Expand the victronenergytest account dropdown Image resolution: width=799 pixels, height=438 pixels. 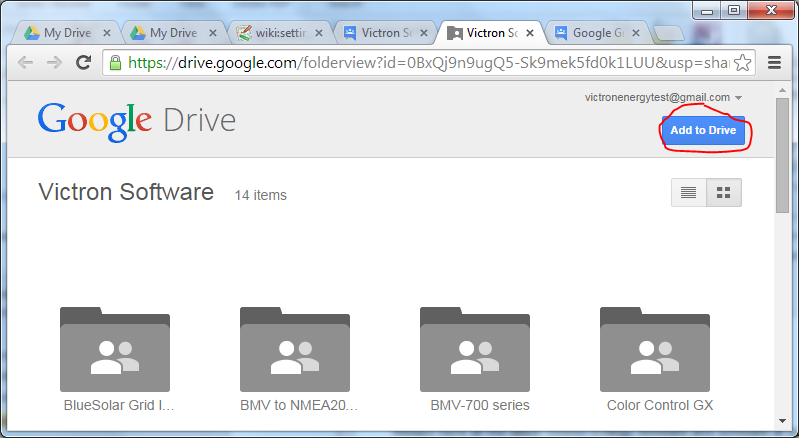pyautogui.click(x=738, y=98)
